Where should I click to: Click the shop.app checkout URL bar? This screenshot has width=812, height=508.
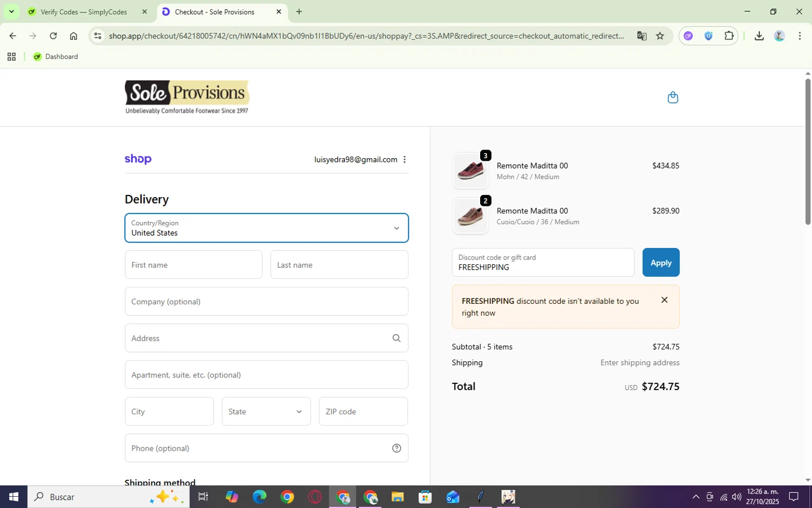tap(366, 36)
